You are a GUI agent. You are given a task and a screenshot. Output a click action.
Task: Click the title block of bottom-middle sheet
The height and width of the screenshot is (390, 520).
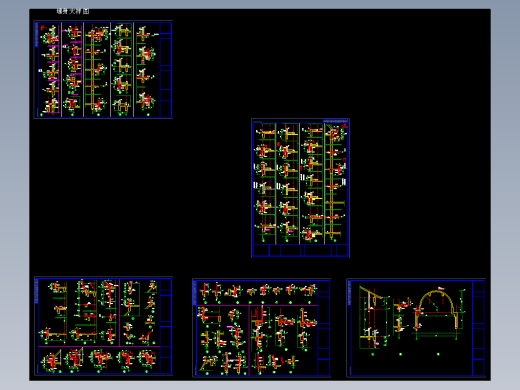[324, 328]
